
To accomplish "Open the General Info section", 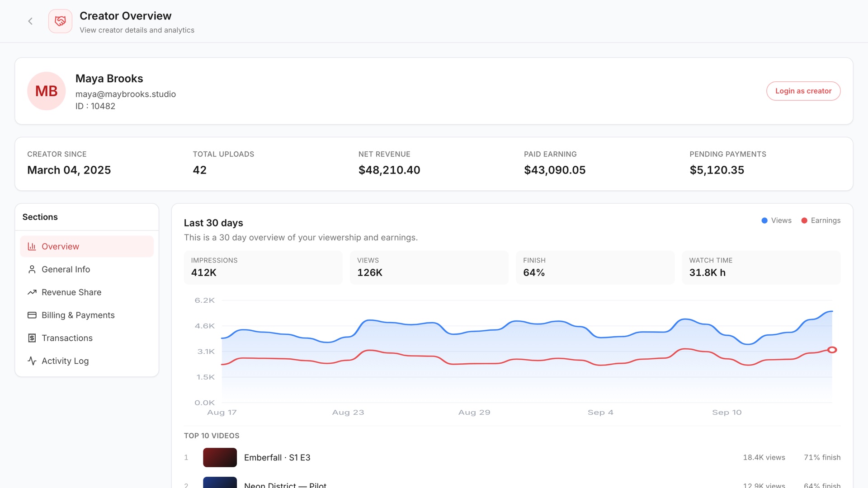I will [x=87, y=269].
